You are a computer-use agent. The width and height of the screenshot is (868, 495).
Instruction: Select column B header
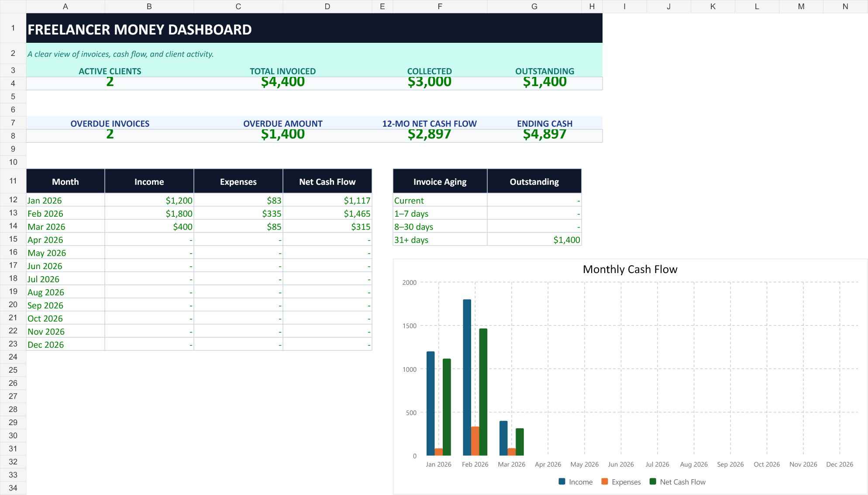[149, 7]
